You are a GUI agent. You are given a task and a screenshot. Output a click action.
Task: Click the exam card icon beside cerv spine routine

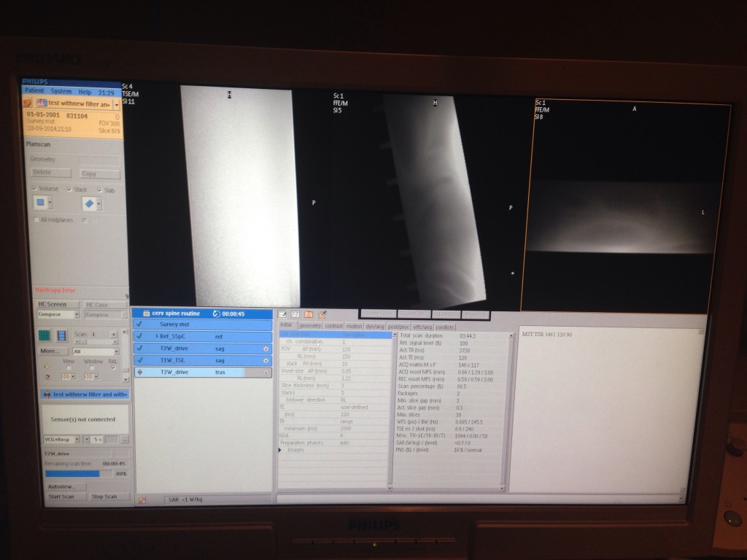coord(146,314)
